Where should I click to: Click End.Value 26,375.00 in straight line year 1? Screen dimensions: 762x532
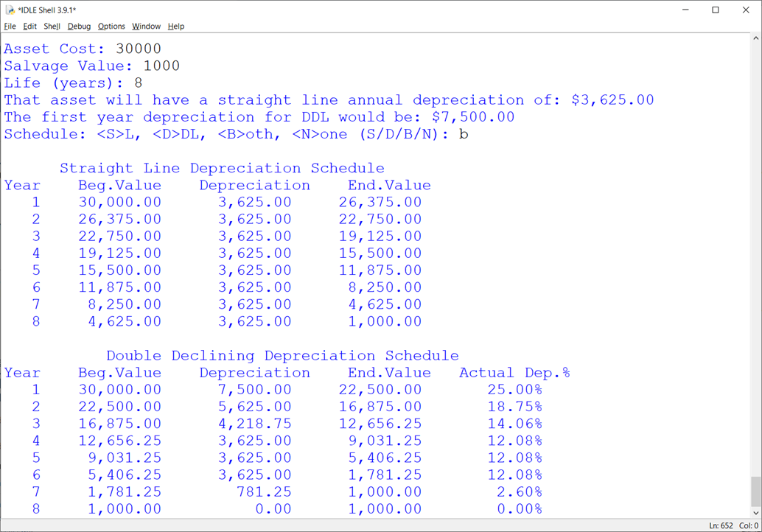click(x=380, y=202)
